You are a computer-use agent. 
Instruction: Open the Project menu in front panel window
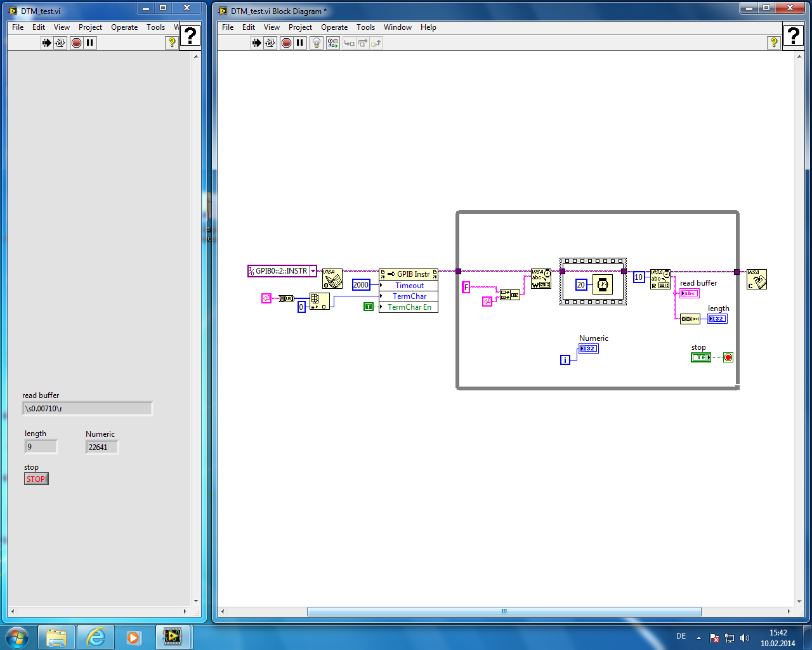(x=90, y=27)
